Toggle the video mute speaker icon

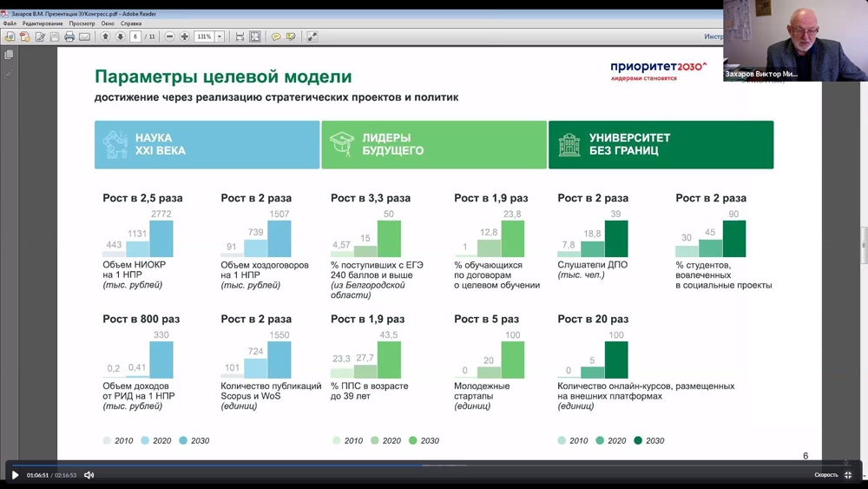[x=89, y=475]
